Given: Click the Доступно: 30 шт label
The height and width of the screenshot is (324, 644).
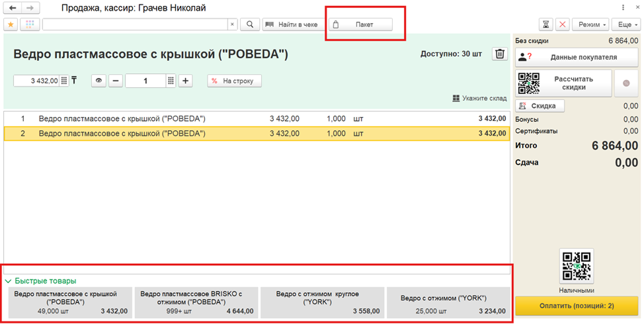Looking at the screenshot, I should point(451,54).
